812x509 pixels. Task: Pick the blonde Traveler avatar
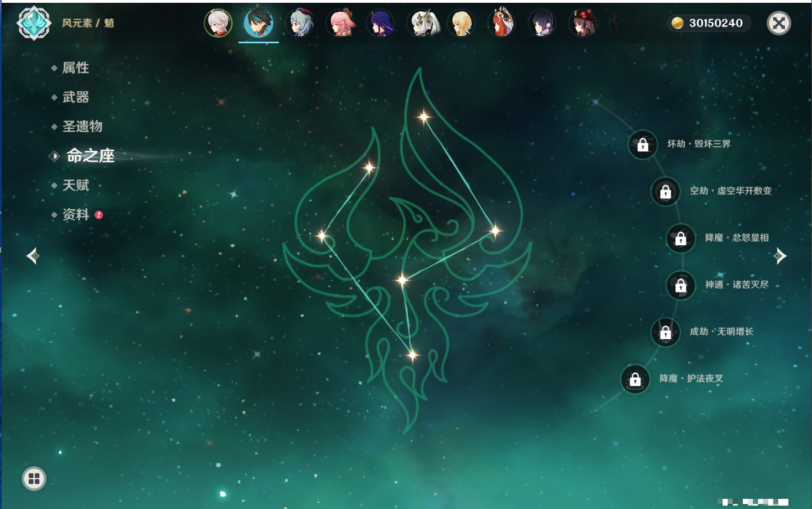tap(462, 23)
